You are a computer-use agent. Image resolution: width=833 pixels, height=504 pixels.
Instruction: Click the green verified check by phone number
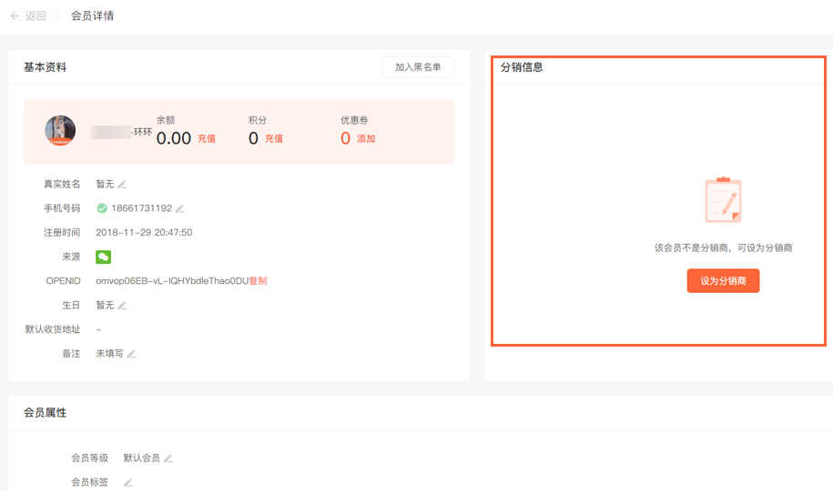pos(102,208)
